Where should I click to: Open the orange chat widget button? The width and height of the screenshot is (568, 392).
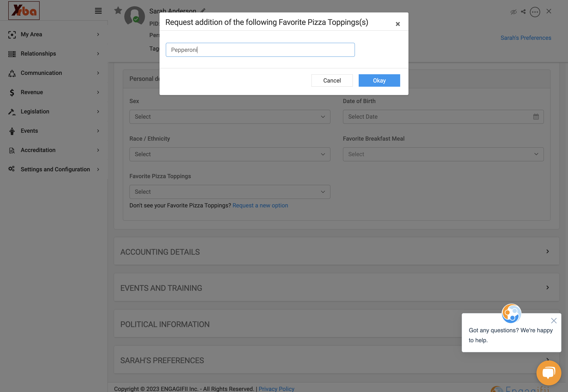(549, 373)
